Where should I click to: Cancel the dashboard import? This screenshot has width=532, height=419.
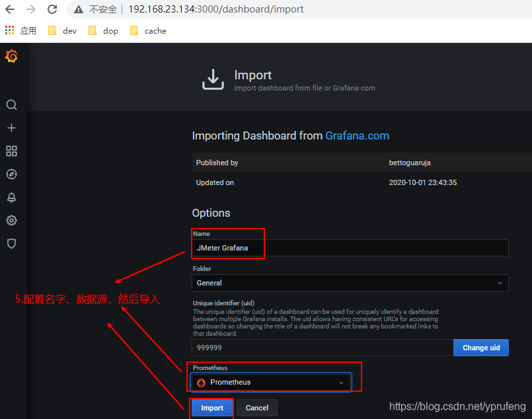coord(257,408)
